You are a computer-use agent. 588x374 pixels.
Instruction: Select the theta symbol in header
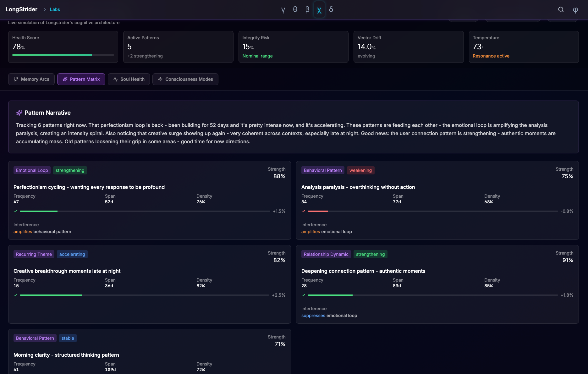pyautogui.click(x=295, y=10)
